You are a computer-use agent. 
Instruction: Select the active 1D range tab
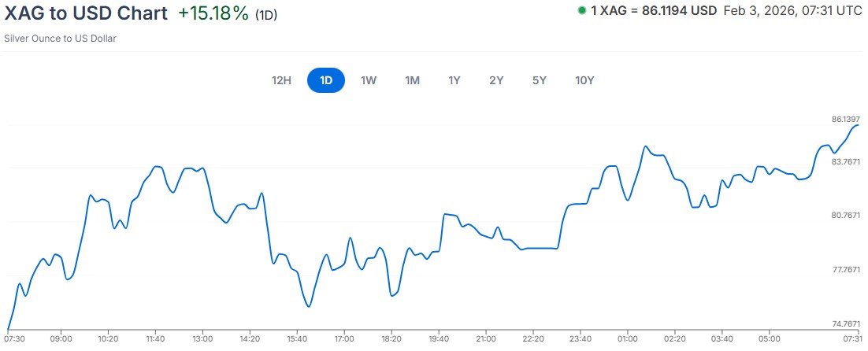pyautogui.click(x=326, y=80)
